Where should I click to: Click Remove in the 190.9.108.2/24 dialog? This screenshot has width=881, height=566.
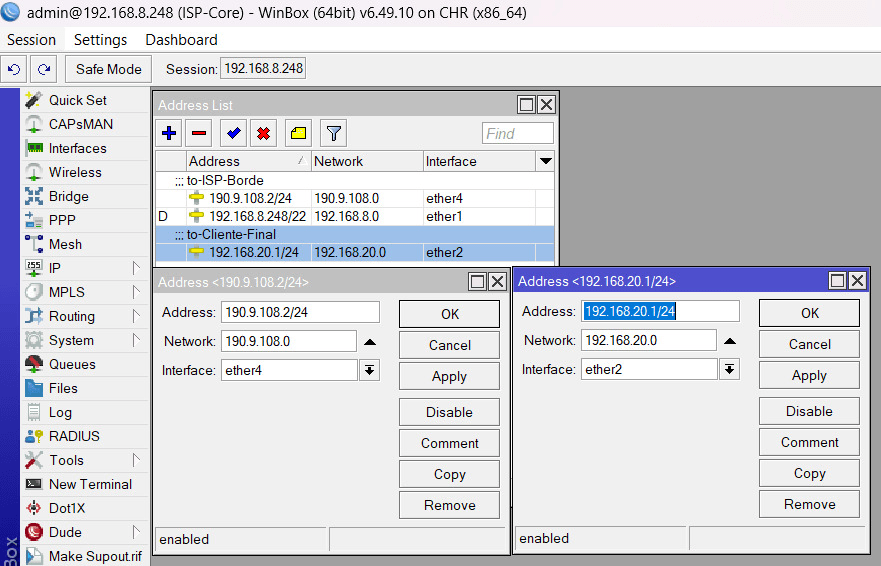coord(449,505)
